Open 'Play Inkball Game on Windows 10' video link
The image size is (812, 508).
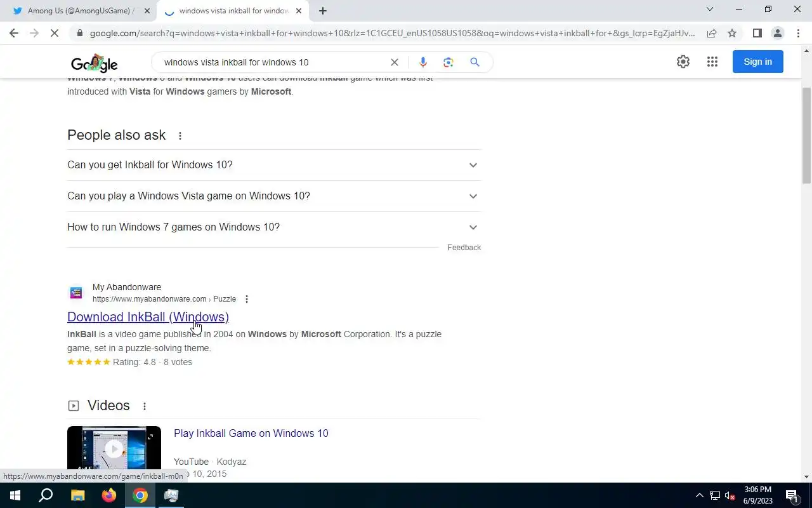[251, 434]
